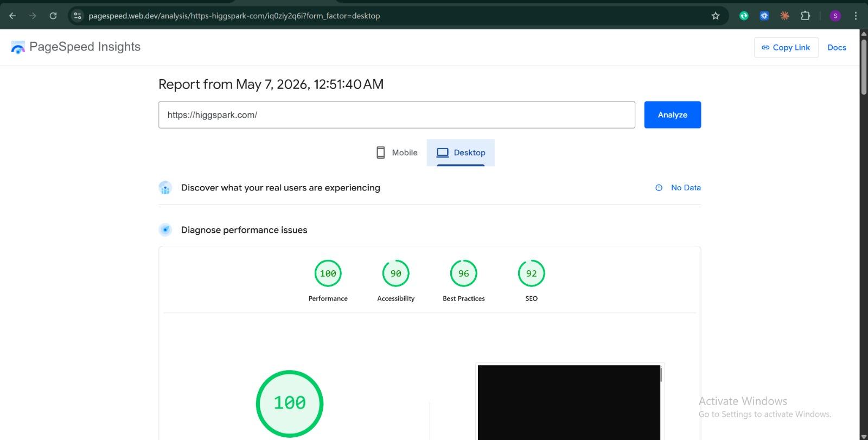Open the Extensions puzzle icon
The image size is (868, 440).
[x=805, y=16]
